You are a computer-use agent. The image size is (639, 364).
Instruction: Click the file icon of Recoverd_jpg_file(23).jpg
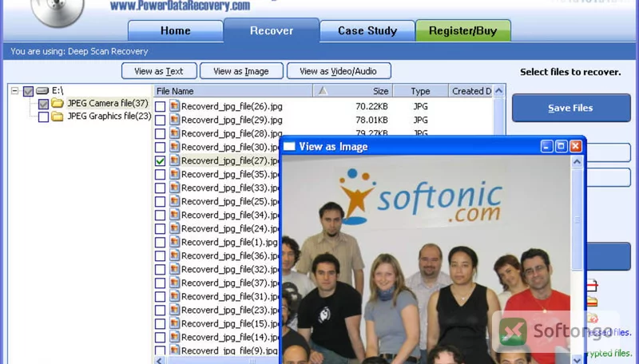[x=174, y=310]
